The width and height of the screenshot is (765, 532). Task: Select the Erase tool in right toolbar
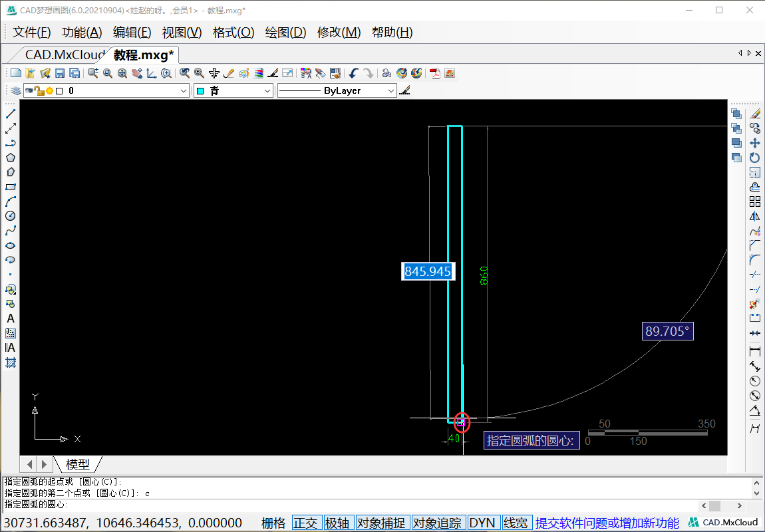click(755, 114)
